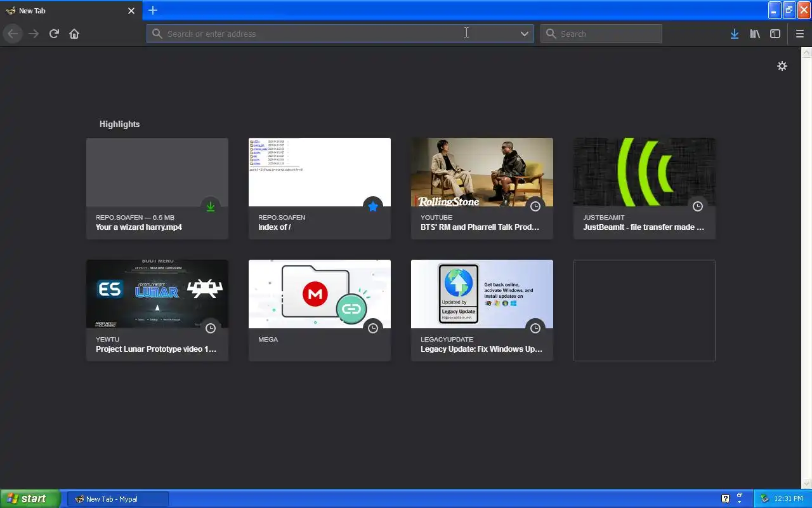Open a new tab with plus button
812x508 pixels.
153,10
